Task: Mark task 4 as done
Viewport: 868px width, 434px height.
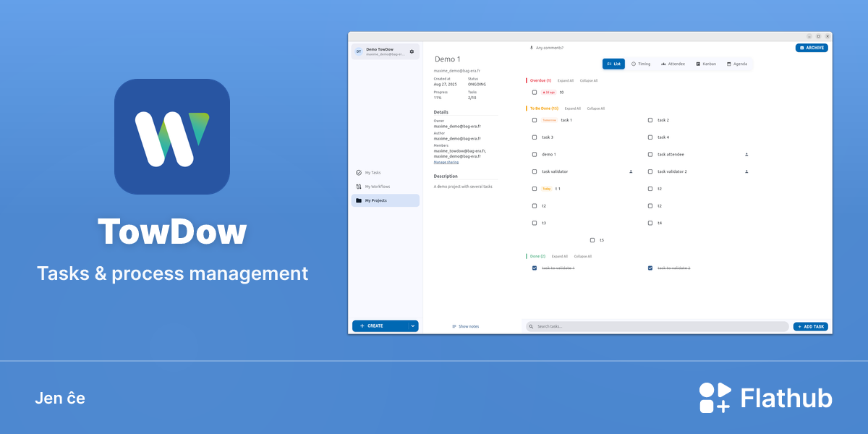Action: [650, 137]
